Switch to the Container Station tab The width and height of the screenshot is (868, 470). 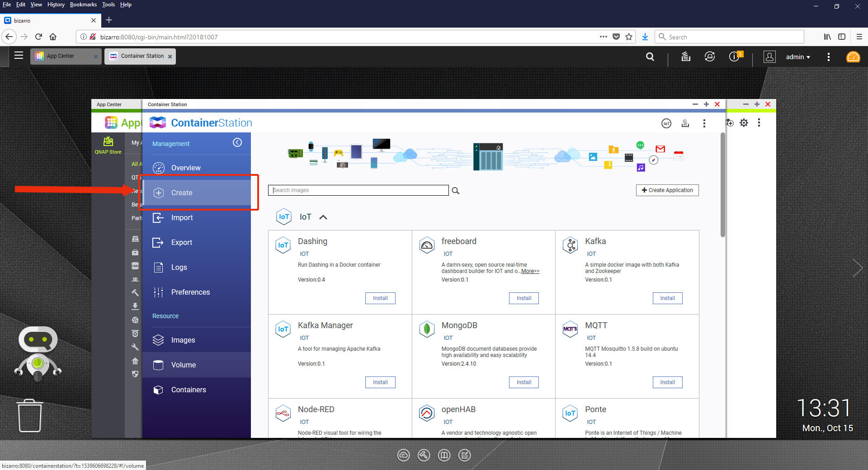tap(140, 56)
